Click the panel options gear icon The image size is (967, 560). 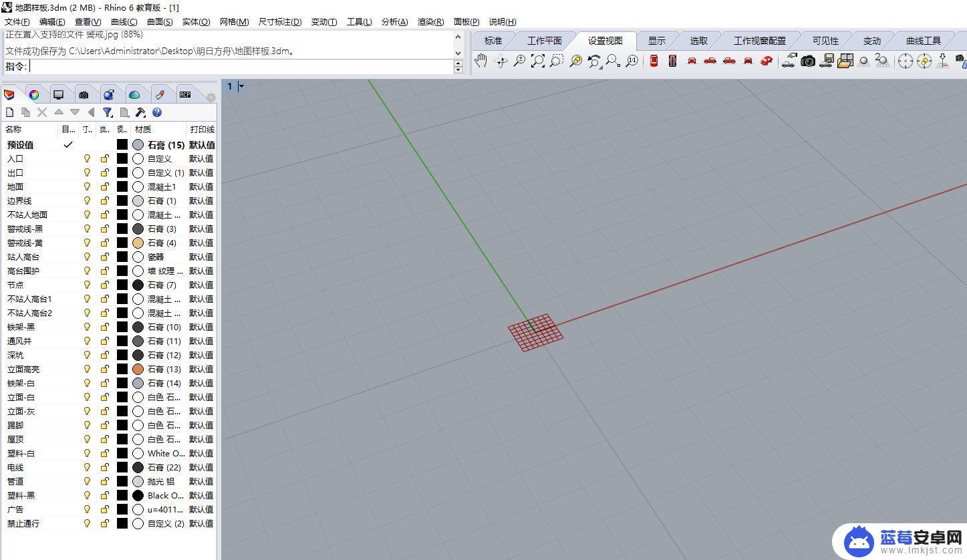[211, 98]
